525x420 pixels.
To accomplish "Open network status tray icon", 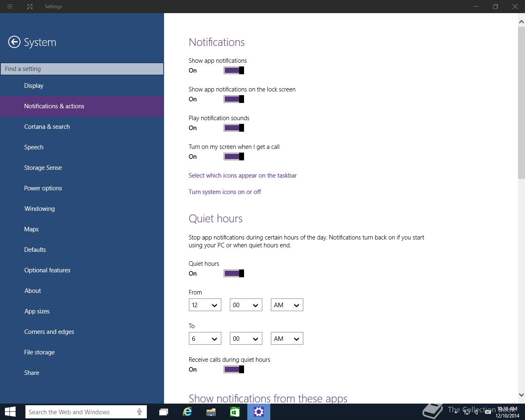I will (467, 412).
